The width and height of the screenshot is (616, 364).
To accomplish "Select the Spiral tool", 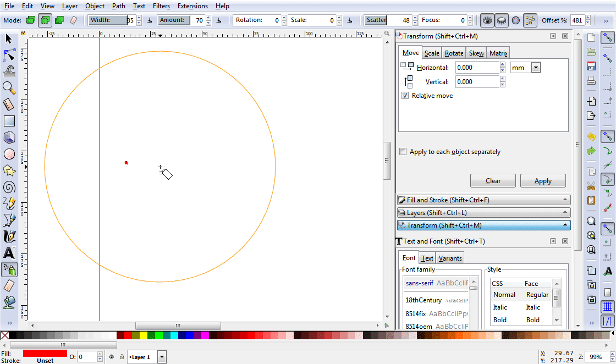I will [x=8, y=187].
